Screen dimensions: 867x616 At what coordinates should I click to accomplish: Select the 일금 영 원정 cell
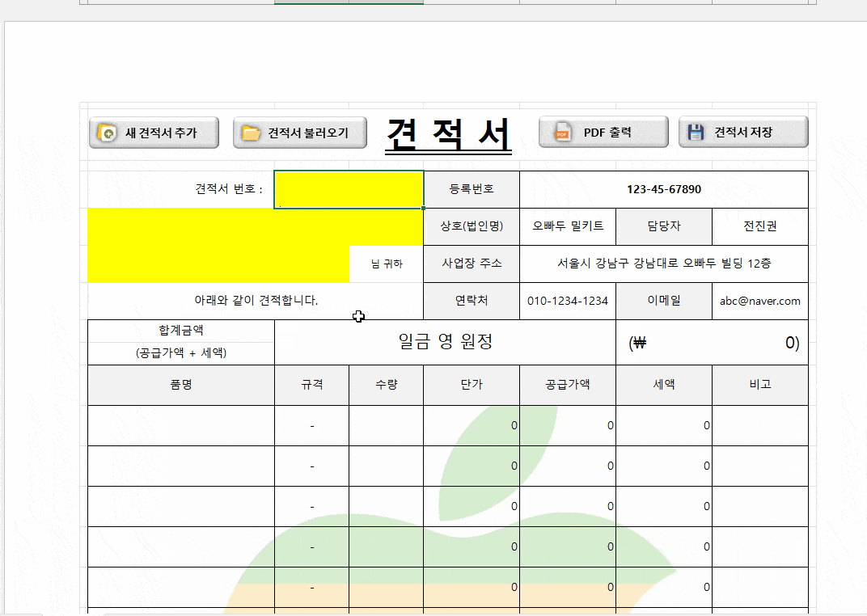(445, 342)
